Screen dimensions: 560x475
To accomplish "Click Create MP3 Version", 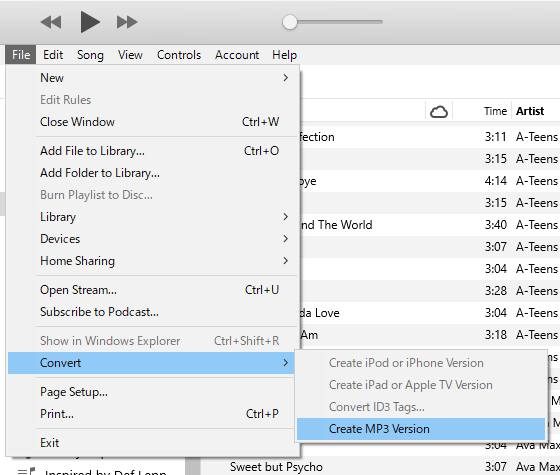I will point(421,429).
